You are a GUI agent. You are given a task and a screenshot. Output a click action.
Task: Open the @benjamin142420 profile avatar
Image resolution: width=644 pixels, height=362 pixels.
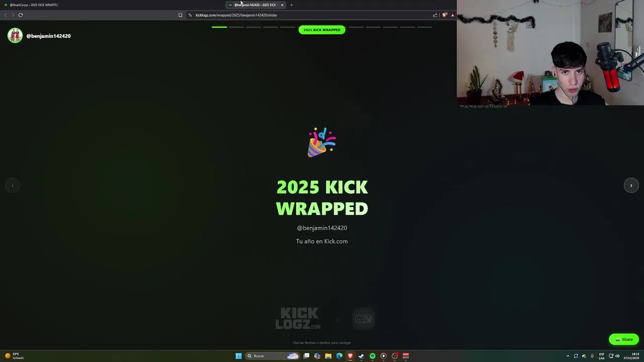point(15,36)
